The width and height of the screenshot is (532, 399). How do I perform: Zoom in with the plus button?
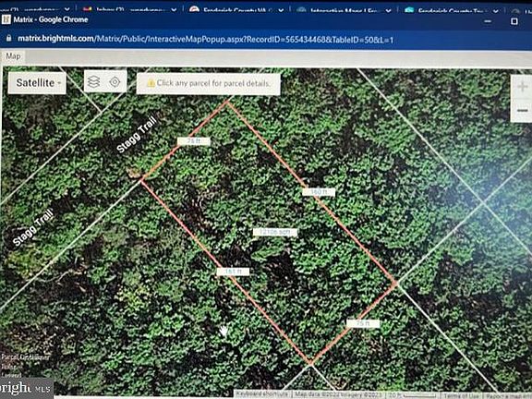[522, 87]
